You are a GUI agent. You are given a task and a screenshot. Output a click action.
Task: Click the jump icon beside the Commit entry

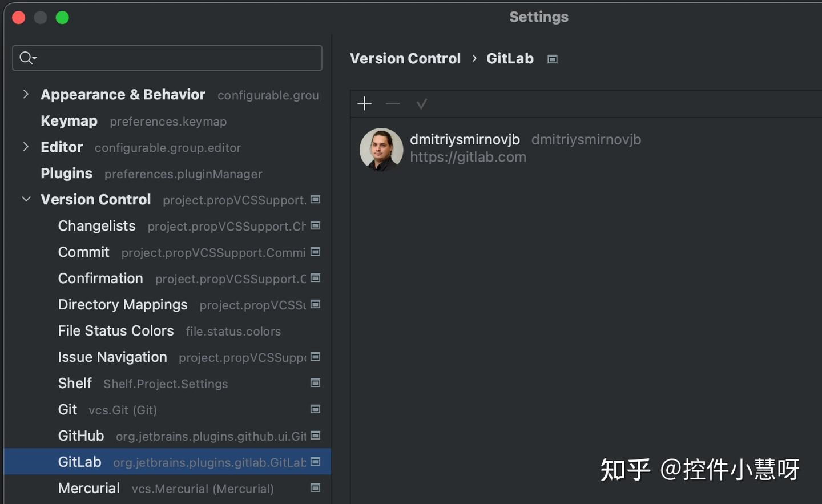315,252
